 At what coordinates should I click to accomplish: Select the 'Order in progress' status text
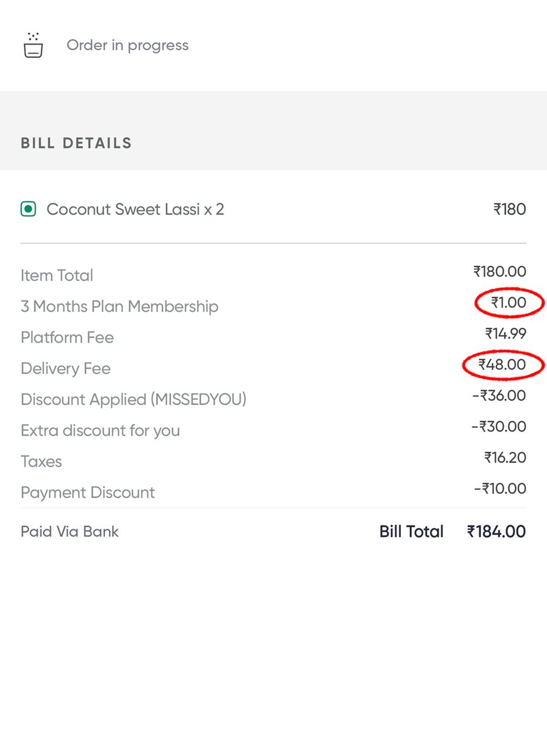pyautogui.click(x=127, y=45)
